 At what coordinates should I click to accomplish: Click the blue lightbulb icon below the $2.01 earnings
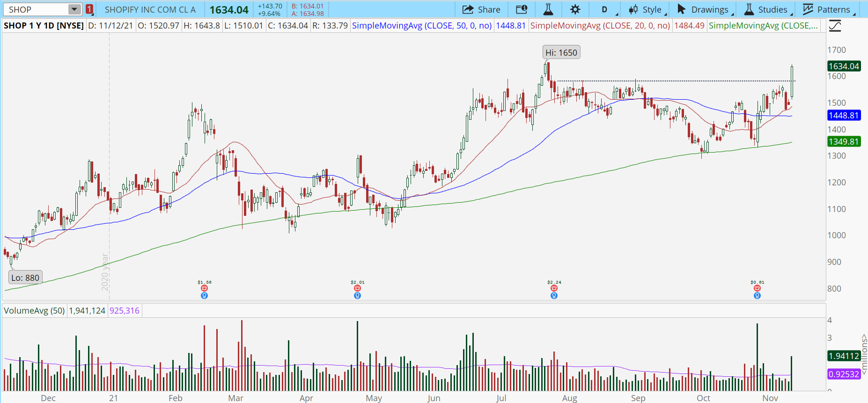click(357, 296)
